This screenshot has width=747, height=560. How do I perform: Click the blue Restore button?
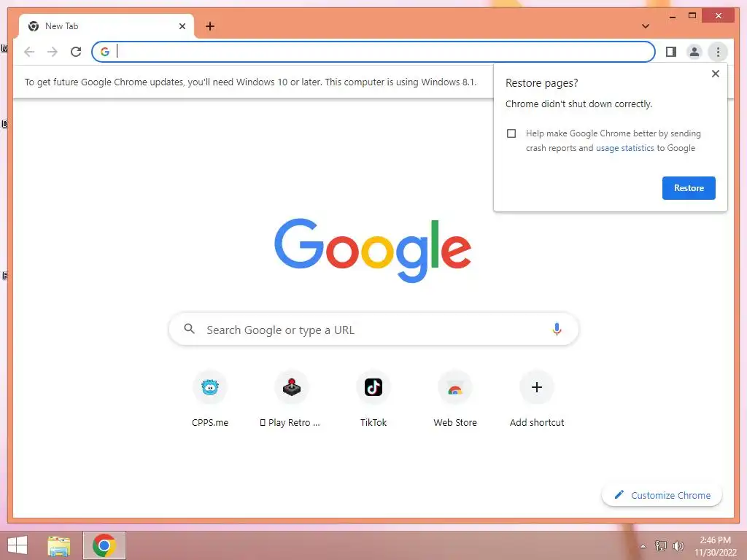click(x=689, y=188)
